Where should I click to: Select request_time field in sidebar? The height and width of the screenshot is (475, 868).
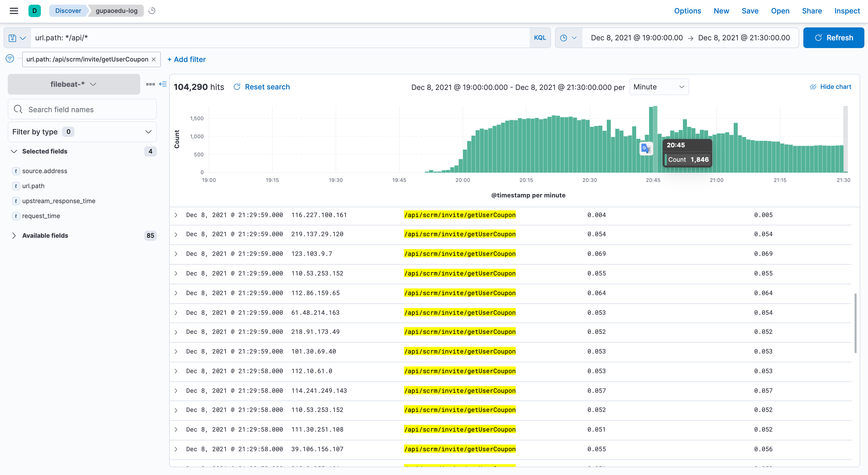pyautogui.click(x=41, y=216)
